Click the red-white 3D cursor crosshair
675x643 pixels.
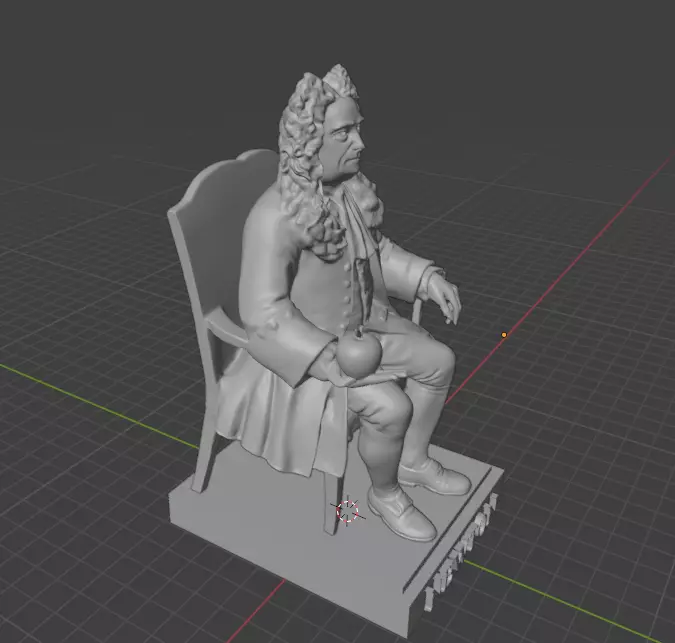coord(347,511)
